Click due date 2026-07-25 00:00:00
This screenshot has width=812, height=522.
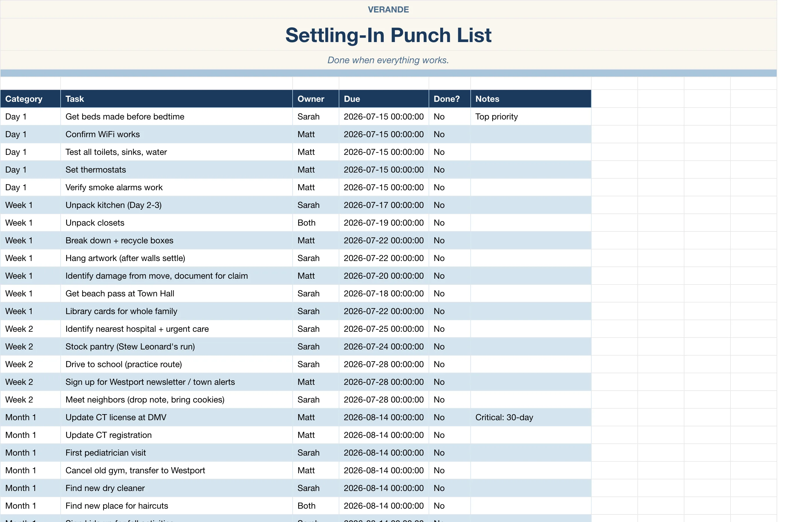coord(384,329)
